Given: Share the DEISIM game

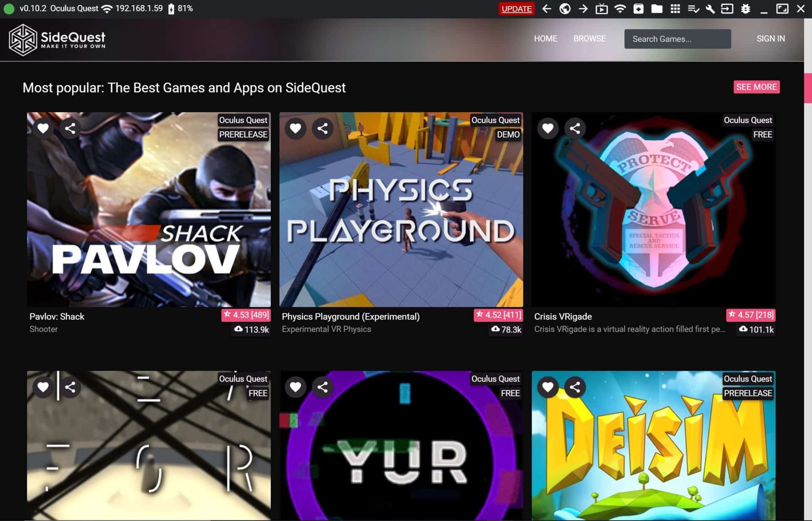Looking at the screenshot, I should coord(575,387).
